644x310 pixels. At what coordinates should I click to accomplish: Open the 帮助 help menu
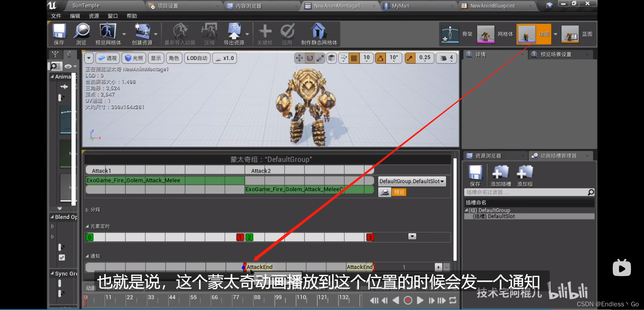click(132, 16)
